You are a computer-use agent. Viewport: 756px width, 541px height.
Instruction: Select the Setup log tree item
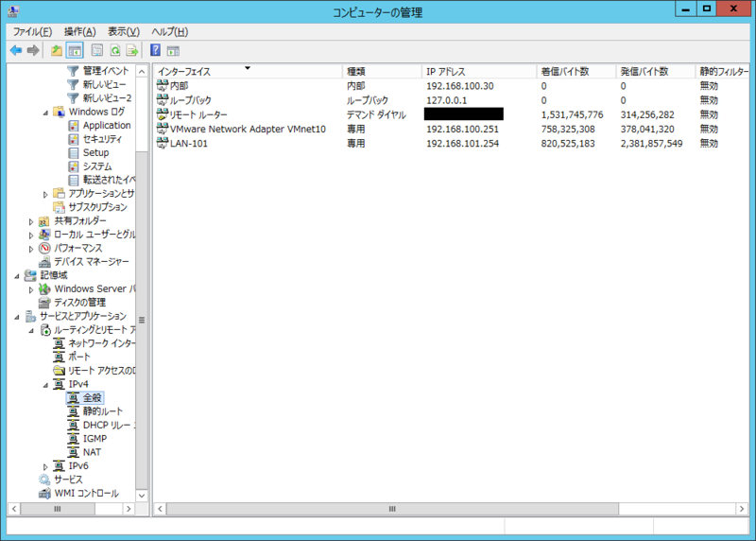[96, 152]
